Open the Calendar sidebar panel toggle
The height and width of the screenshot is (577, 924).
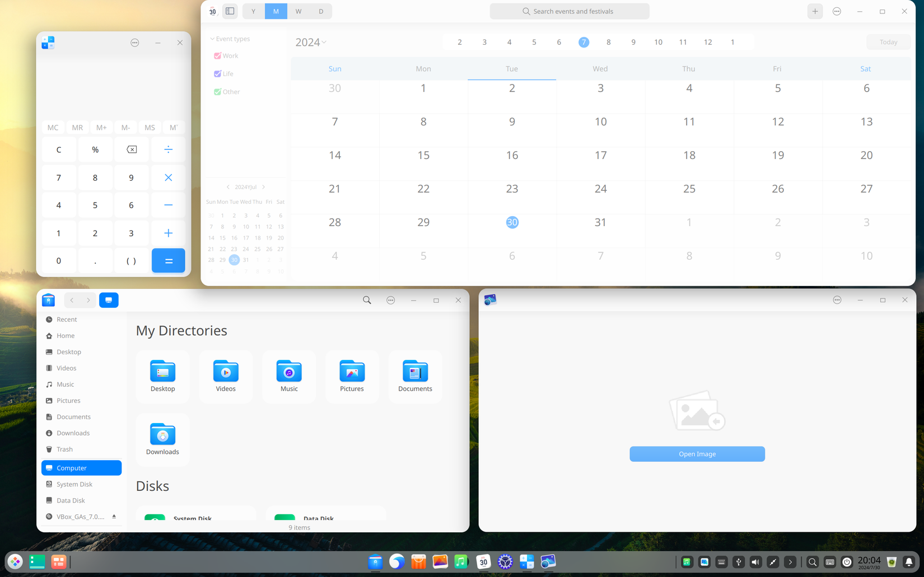click(x=230, y=11)
